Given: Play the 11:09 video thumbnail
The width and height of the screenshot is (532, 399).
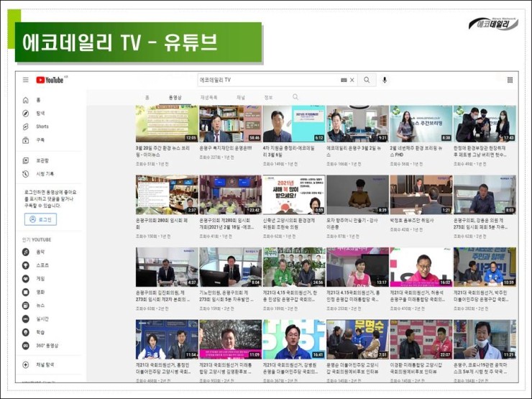Looking at the screenshot, I should tap(230, 339).
